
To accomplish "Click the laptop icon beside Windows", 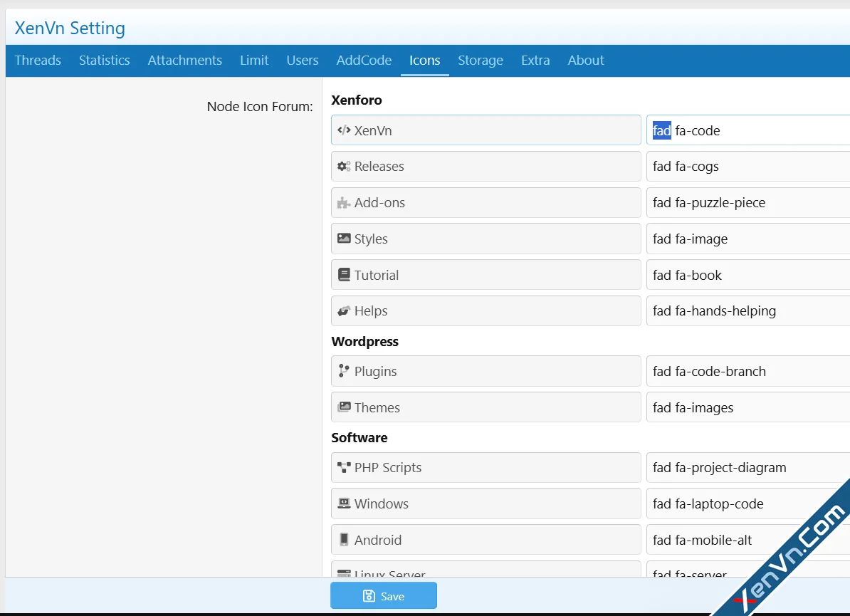I will coord(344,503).
